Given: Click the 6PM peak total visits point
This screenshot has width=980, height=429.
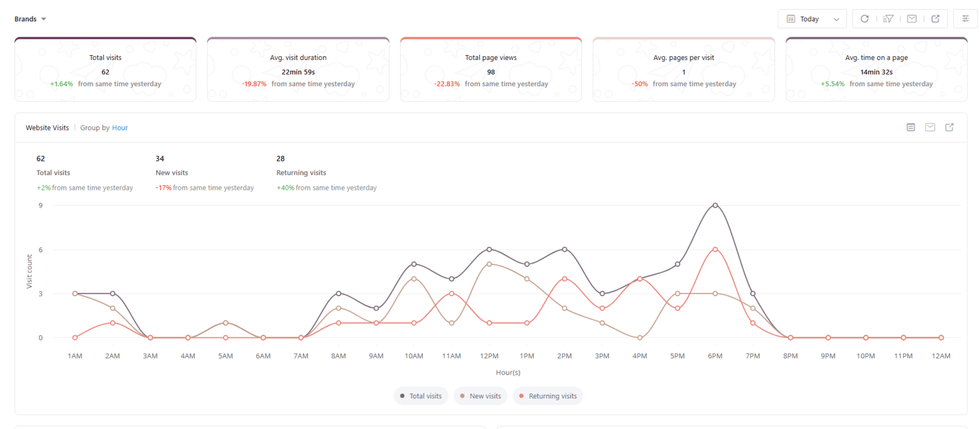Looking at the screenshot, I should click(x=715, y=206).
